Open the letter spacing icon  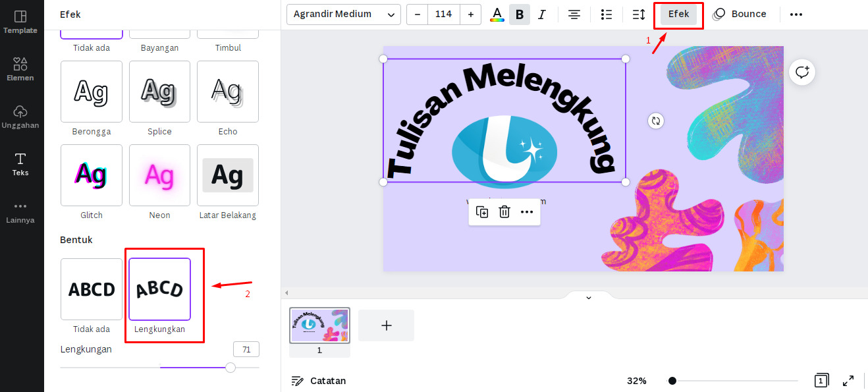(638, 14)
